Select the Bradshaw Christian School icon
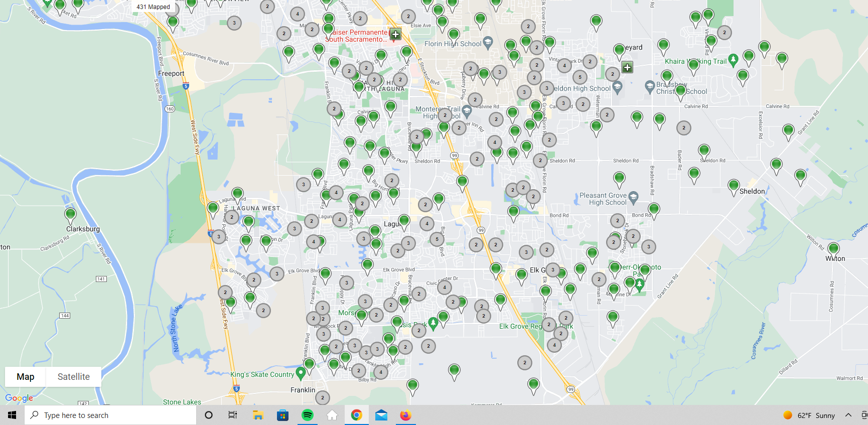Screen dimensions: 868x425 (650, 86)
